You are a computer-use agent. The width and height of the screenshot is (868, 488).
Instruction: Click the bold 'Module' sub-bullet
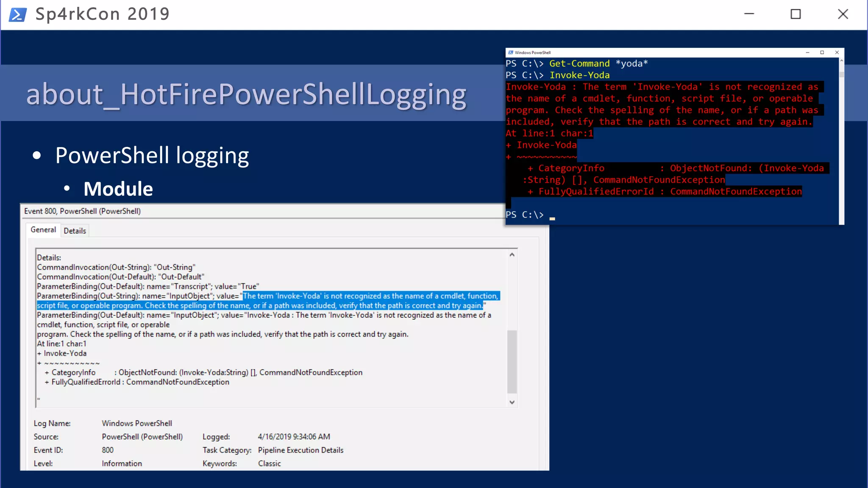118,189
